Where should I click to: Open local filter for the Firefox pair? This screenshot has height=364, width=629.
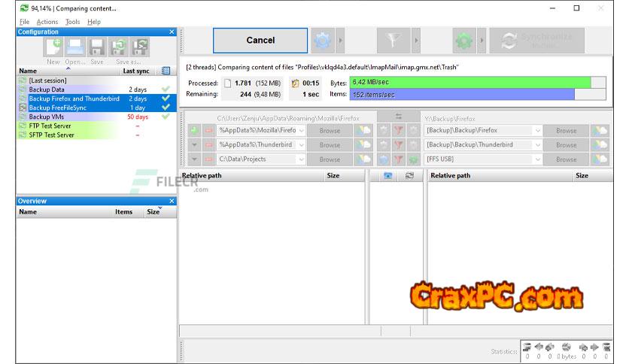[398, 130]
